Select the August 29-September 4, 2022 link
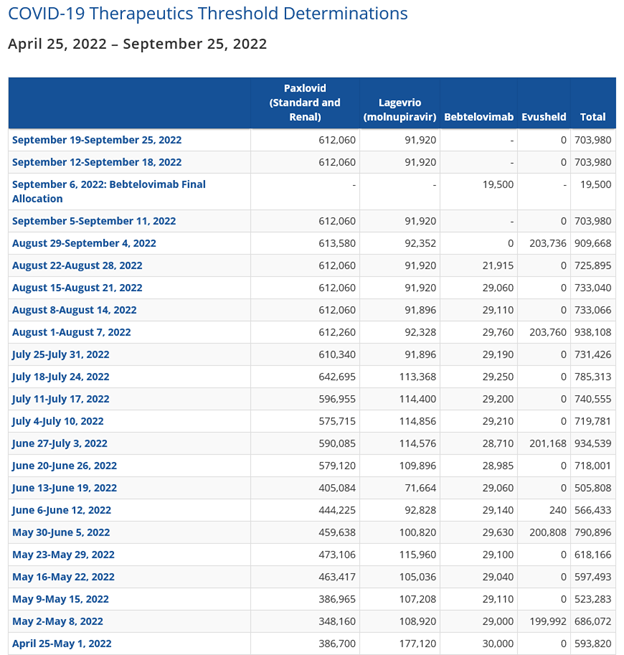 point(84,243)
